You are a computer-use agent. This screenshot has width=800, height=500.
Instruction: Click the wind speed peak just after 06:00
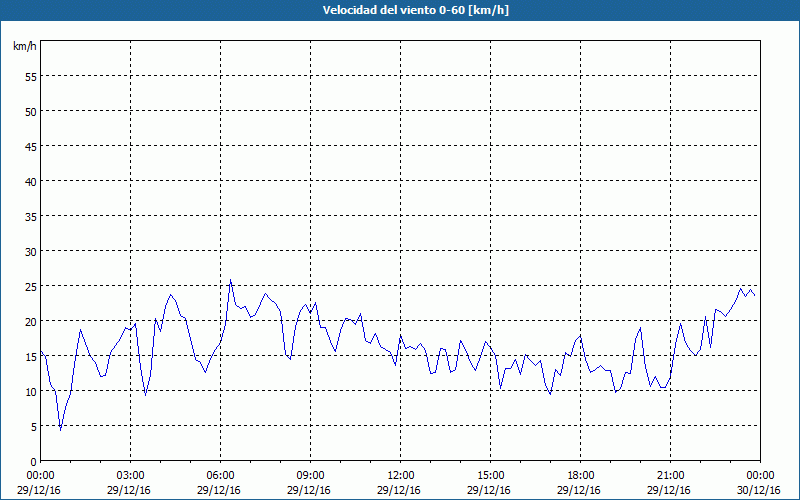(231, 280)
